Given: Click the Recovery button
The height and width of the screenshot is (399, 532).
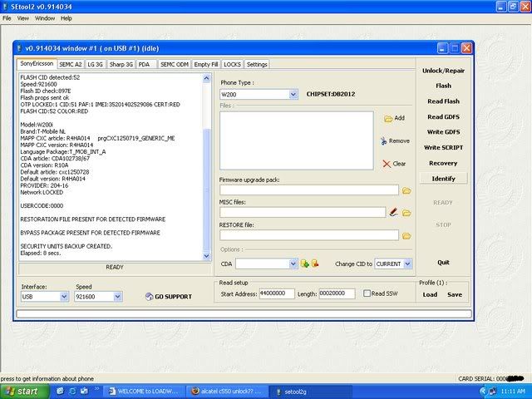Looking at the screenshot, I should coord(443,164).
